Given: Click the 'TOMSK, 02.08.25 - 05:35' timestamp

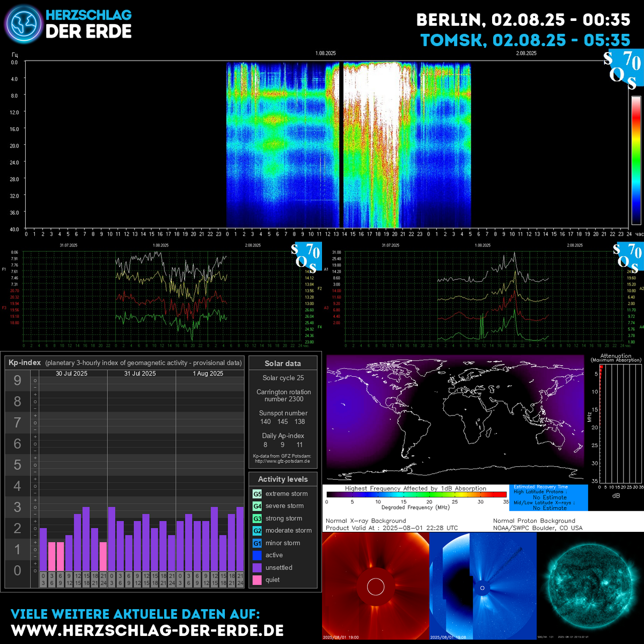Looking at the screenshot, I should click(526, 40).
